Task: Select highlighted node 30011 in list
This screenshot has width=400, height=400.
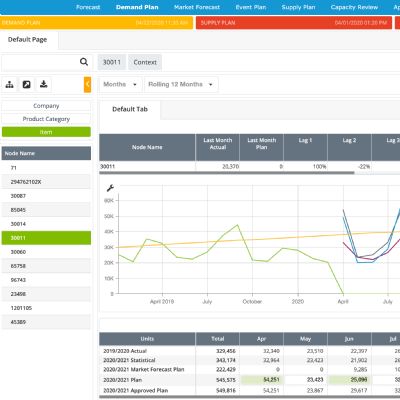Action: pos(46,238)
